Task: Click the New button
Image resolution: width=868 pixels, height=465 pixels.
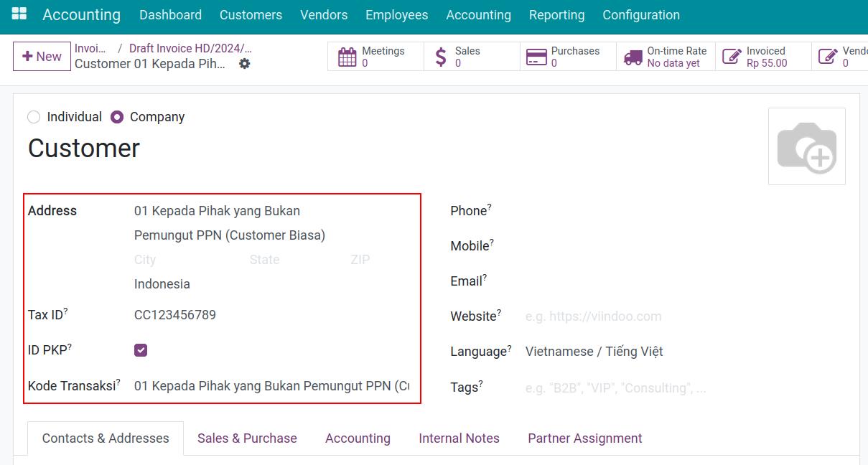Action: pos(42,56)
